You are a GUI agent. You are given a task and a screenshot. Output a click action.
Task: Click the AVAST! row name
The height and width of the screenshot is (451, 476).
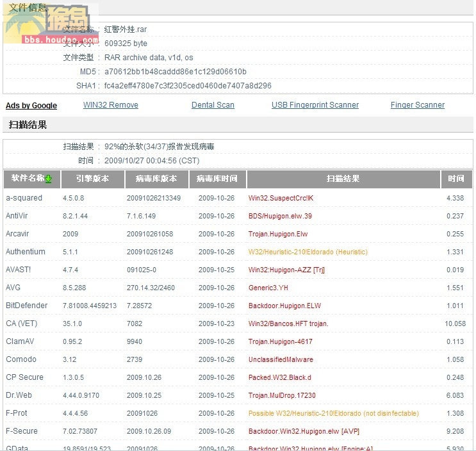tap(18, 270)
